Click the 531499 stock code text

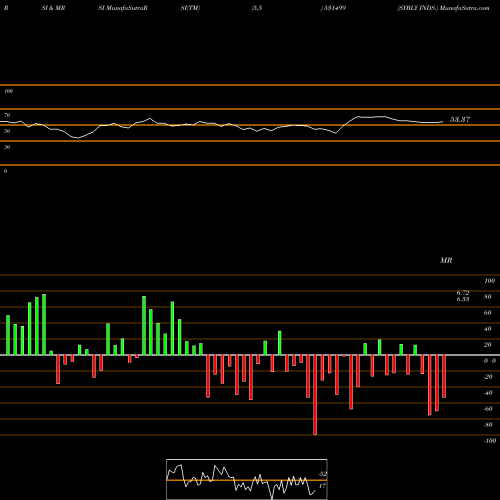coord(334,8)
